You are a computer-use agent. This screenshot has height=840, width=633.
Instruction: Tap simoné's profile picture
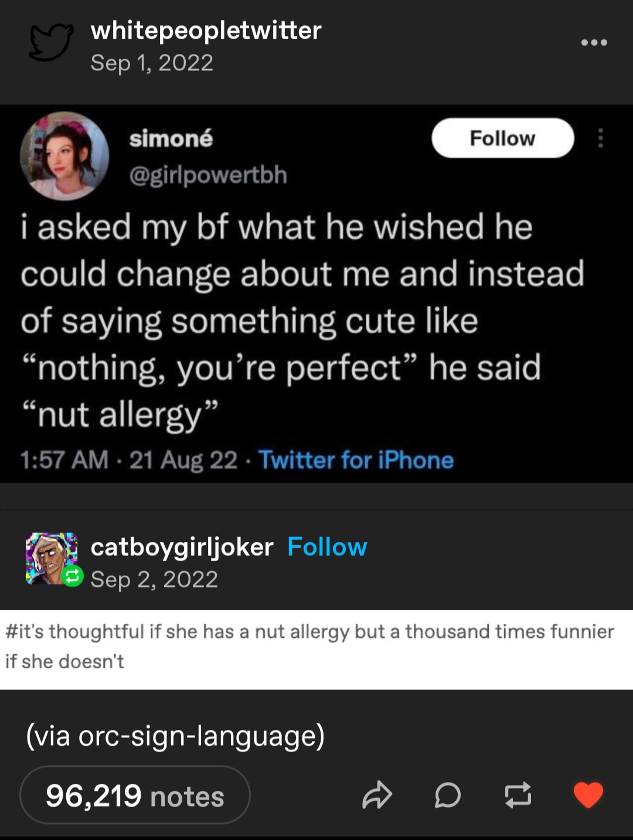[64, 156]
